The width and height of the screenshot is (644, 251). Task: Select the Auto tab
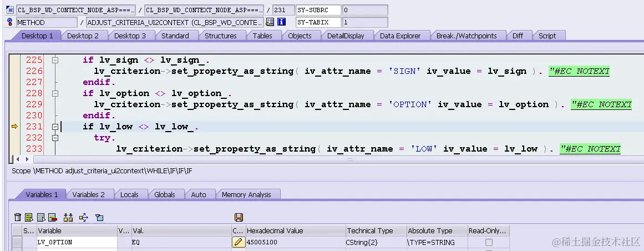click(x=199, y=194)
